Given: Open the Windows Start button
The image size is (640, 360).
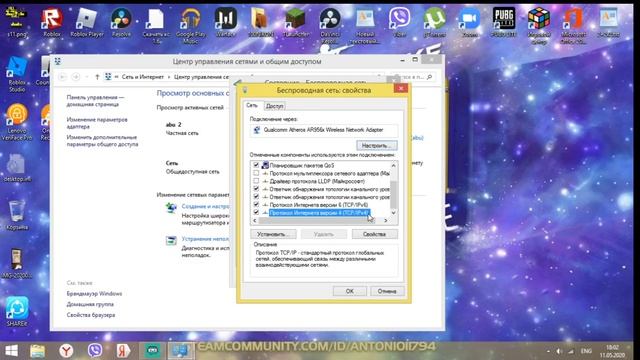Looking at the screenshot, I should coord(11,351).
